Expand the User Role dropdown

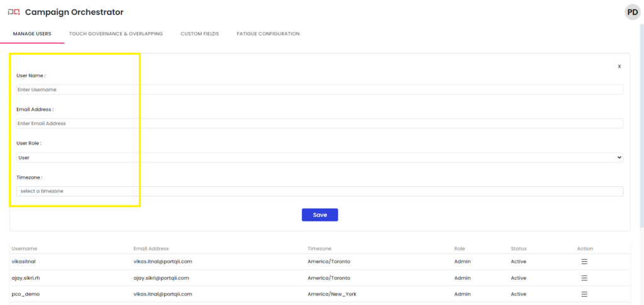pos(319,157)
